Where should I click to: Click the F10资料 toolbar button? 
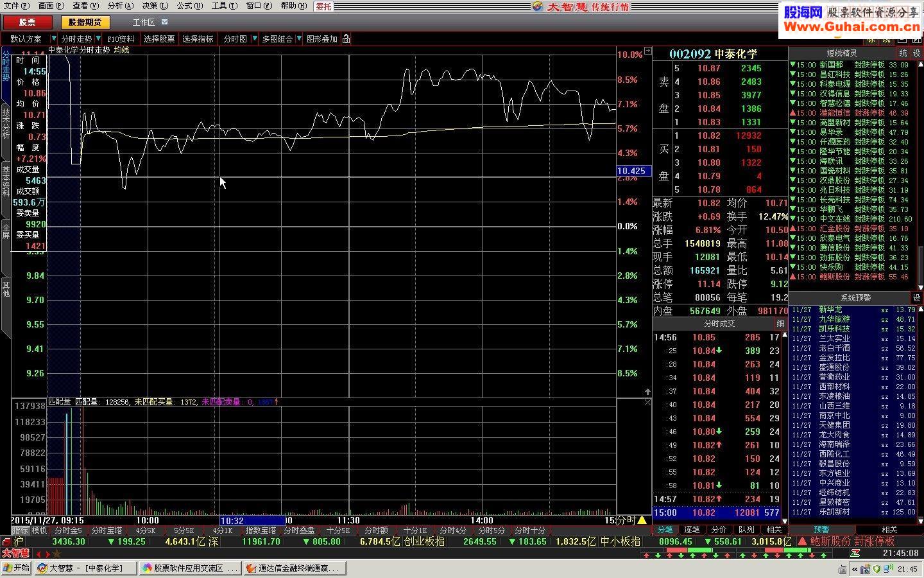coord(121,39)
